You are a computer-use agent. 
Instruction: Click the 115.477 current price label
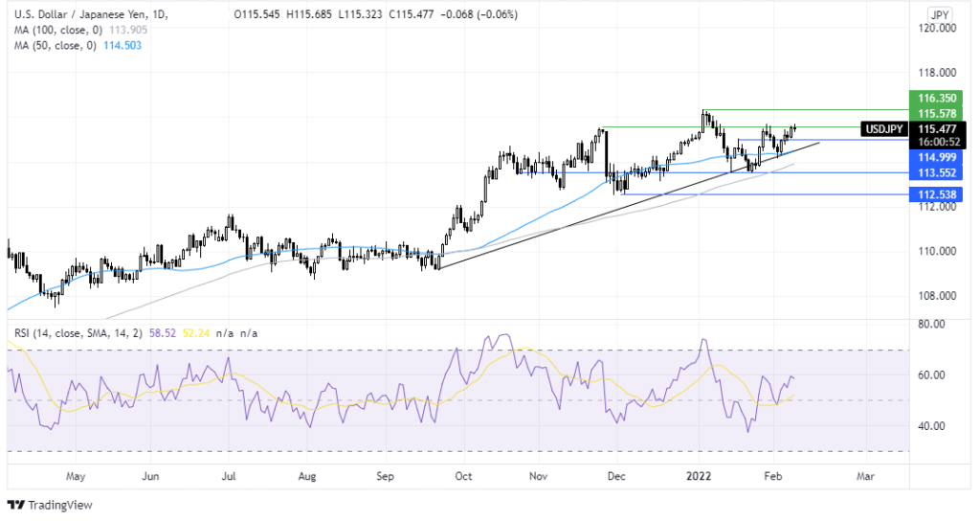coord(938,129)
